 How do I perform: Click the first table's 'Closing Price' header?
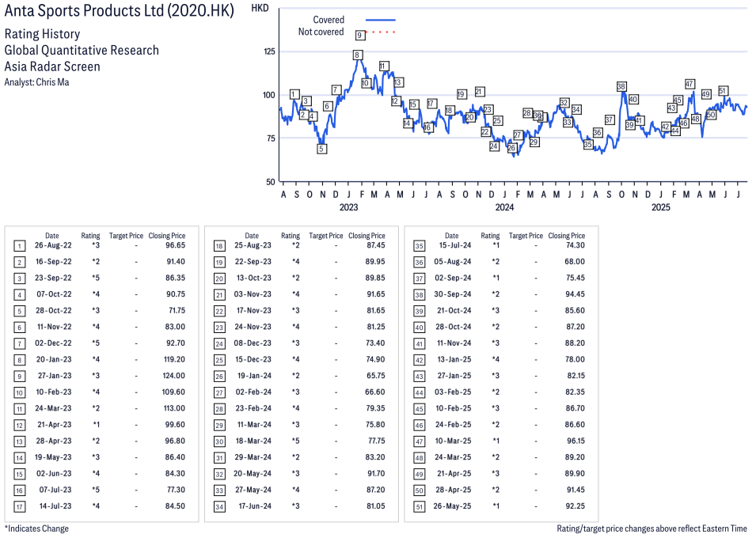coord(167,236)
